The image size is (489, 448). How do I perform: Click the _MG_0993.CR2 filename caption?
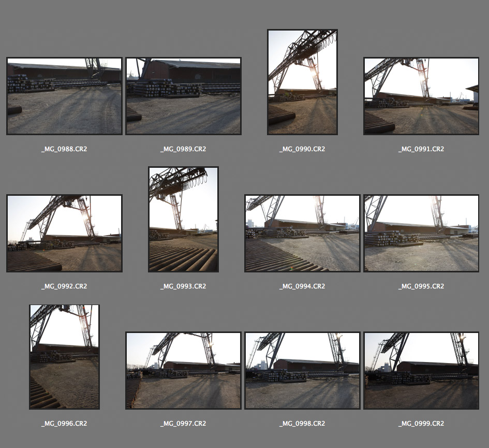183,286
